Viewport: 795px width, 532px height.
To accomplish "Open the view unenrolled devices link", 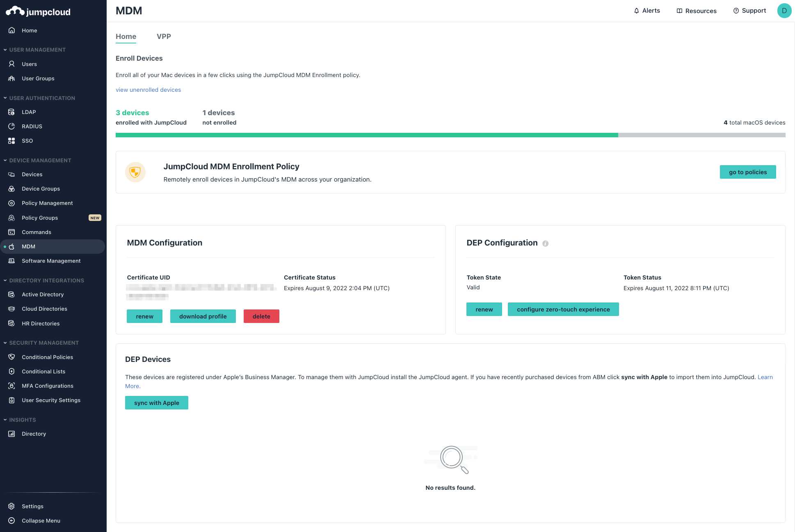I will pyautogui.click(x=148, y=90).
